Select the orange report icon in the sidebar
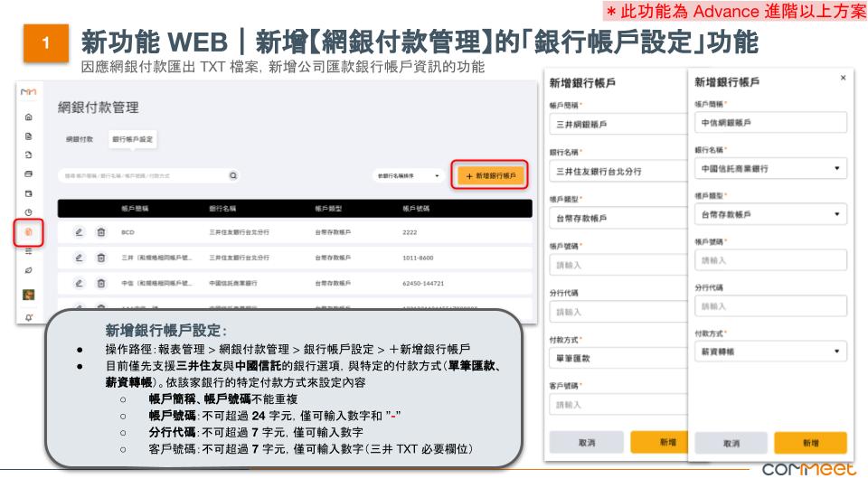This screenshot has height=488, width=868. [29, 232]
